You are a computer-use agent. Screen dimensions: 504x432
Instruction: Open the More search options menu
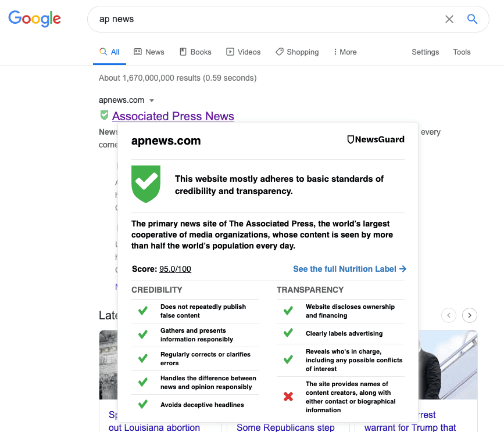pyautogui.click(x=345, y=52)
